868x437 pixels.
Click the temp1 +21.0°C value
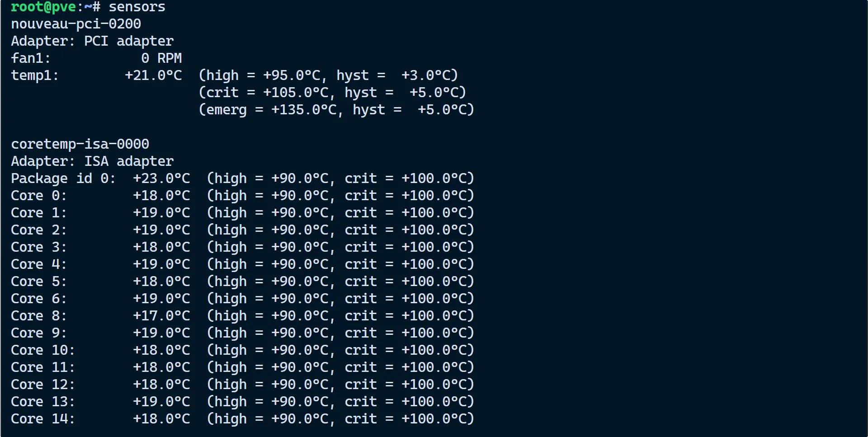[x=153, y=75]
